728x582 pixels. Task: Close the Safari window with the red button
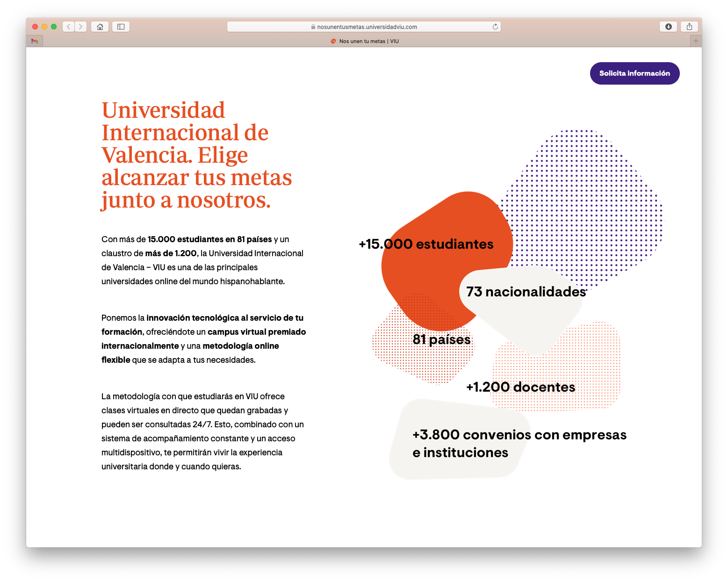tap(35, 27)
